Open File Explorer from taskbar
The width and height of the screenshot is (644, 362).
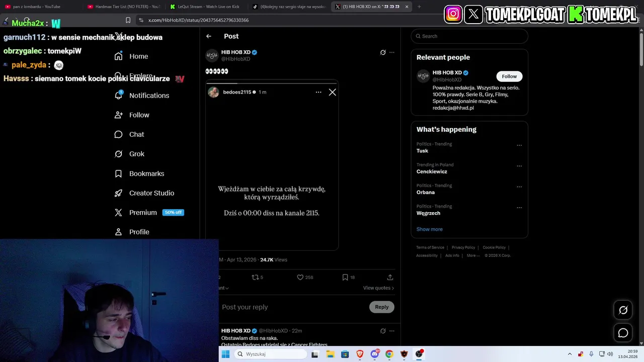tap(330, 354)
